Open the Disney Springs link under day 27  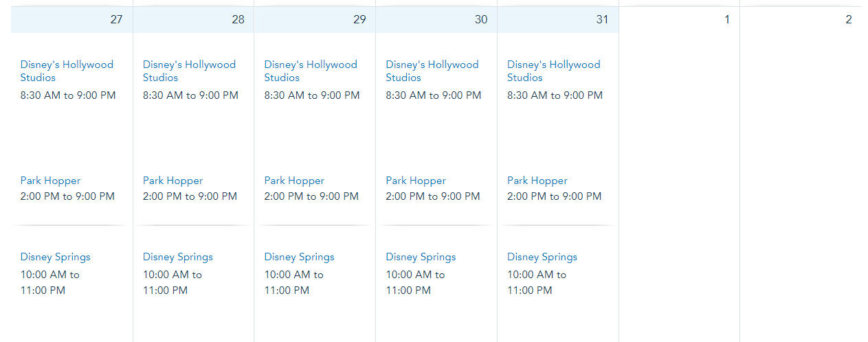tap(55, 257)
